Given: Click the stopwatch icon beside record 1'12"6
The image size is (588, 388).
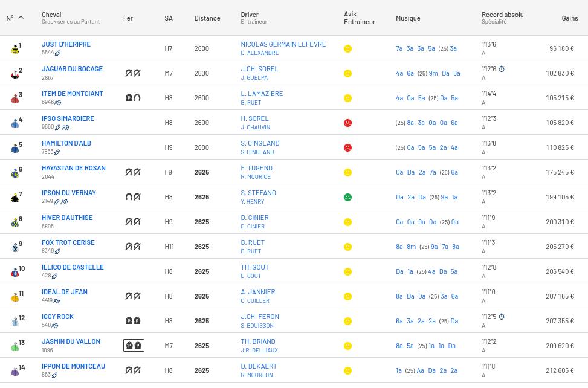Looking at the screenshot, I should pos(502,69).
